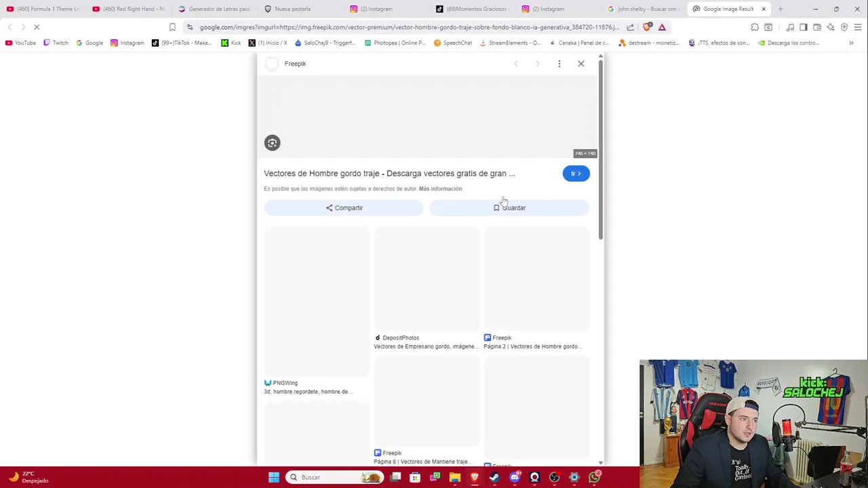Open the 'Vectores de Hombre gordo traje' title link

coord(389,174)
